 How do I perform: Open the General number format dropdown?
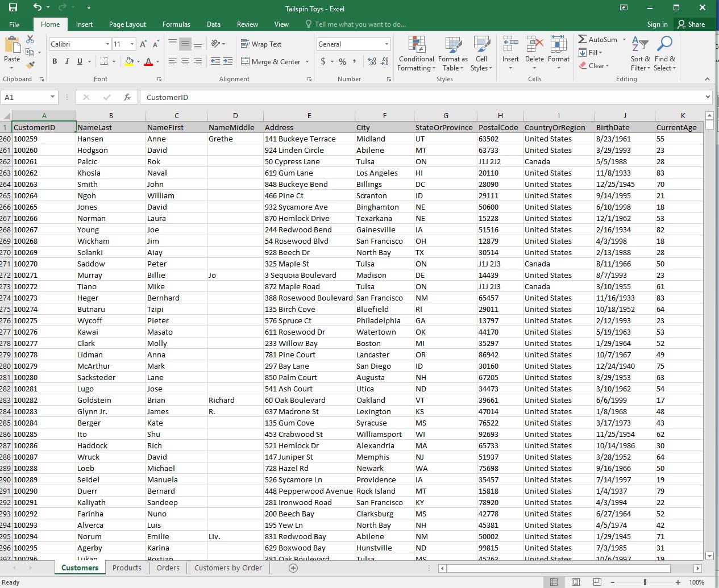point(386,44)
